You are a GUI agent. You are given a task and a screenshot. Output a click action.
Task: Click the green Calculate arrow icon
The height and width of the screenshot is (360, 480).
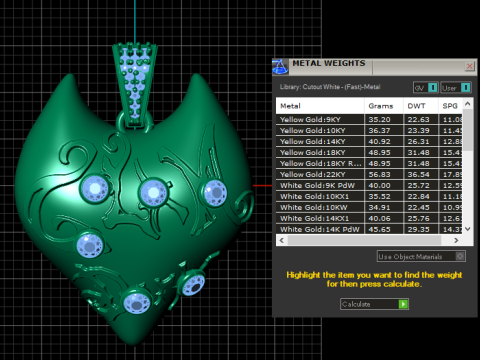tap(403, 304)
